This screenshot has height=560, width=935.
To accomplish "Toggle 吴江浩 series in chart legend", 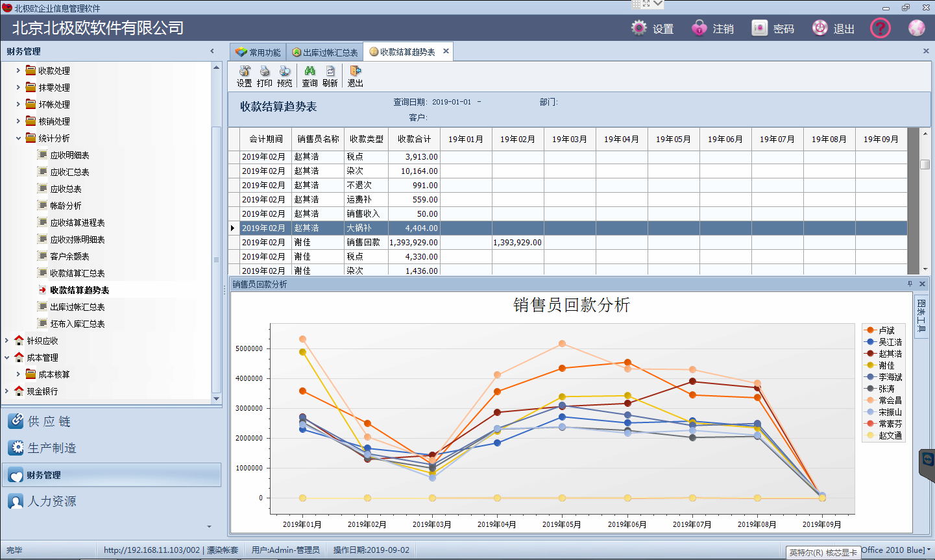I will 884,342.
